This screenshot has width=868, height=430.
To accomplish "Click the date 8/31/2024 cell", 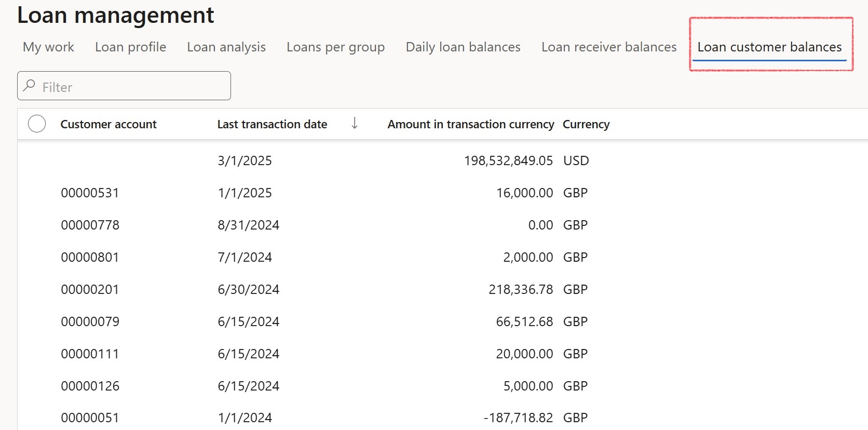I will click(x=248, y=225).
